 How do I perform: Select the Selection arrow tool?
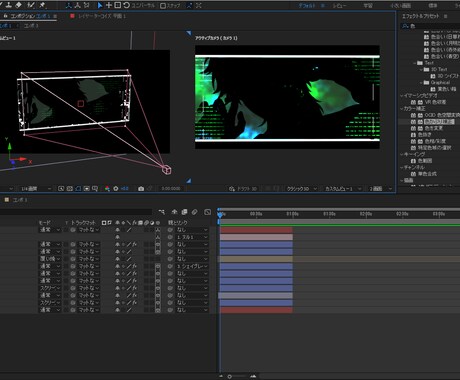click(x=100, y=5)
